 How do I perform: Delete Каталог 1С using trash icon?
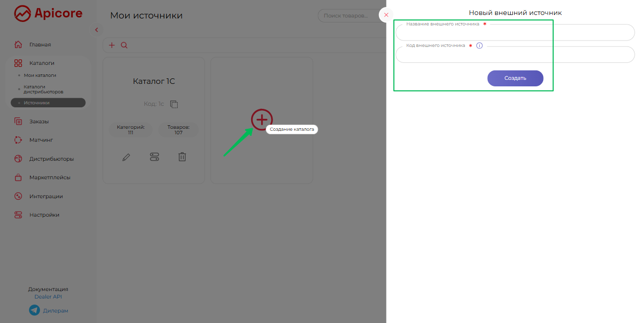coord(182,157)
